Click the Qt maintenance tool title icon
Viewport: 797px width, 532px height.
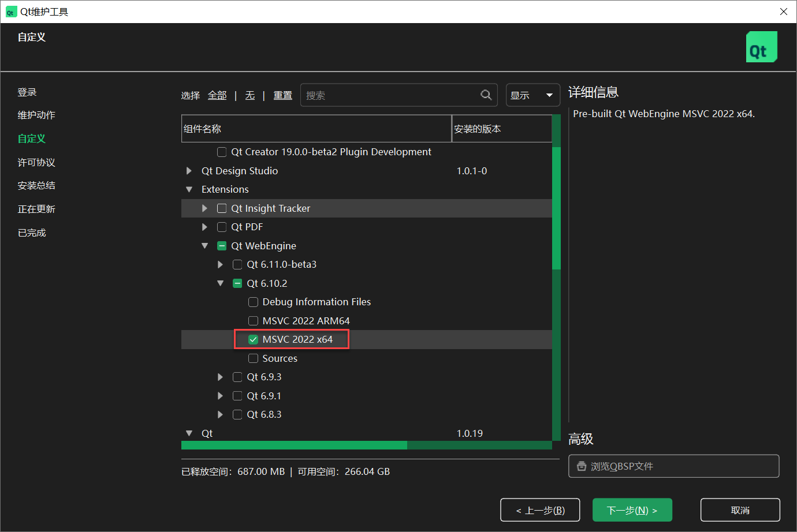(x=10, y=12)
